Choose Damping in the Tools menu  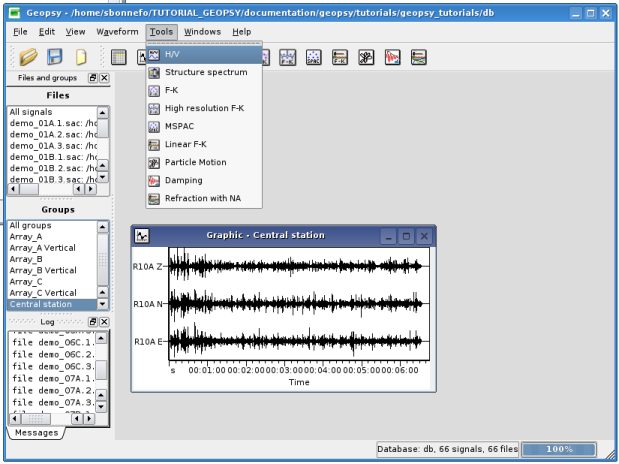(204, 180)
